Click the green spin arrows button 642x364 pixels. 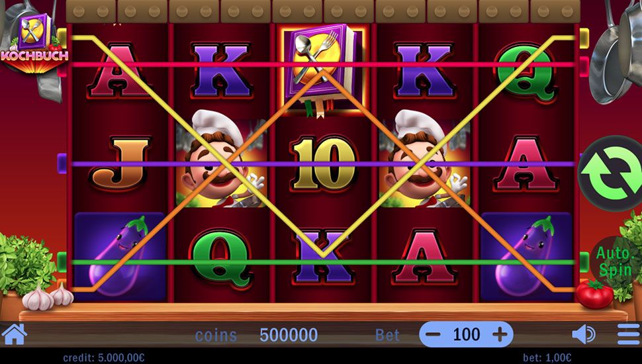612,173
